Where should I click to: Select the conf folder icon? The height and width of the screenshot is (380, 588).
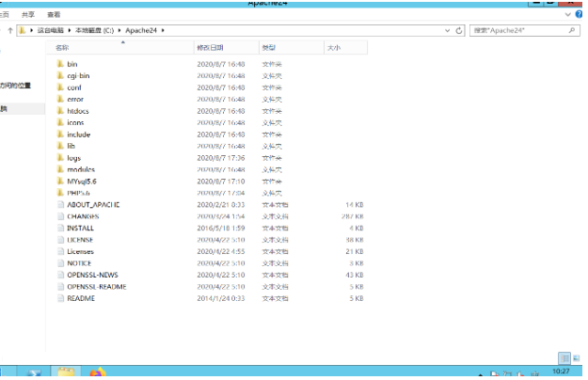(60, 87)
